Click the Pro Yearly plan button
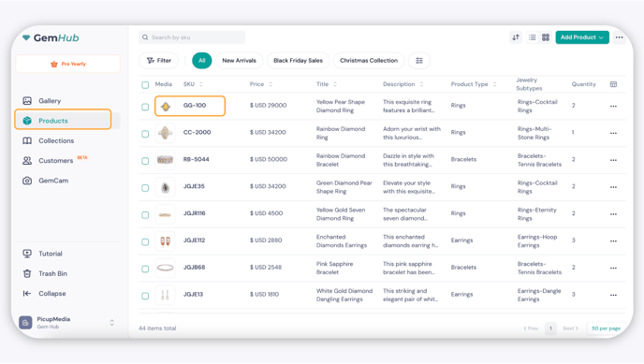Image resolution: width=644 pixels, height=364 pixels. click(67, 64)
